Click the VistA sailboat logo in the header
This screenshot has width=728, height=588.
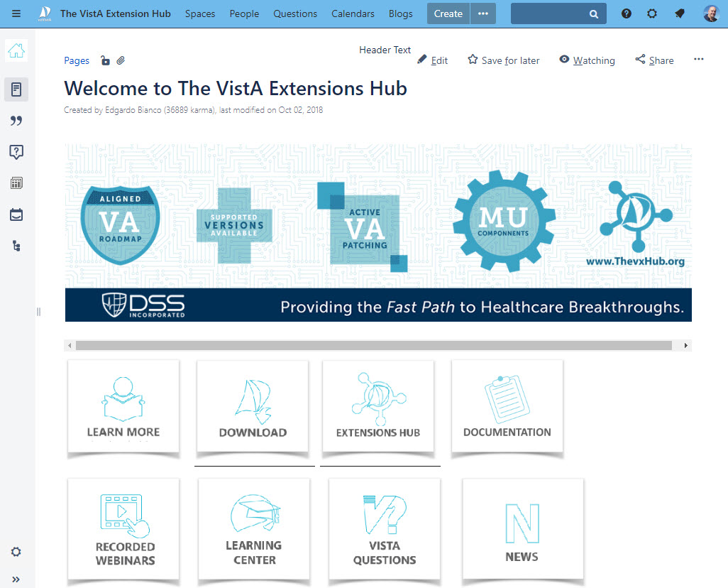click(45, 13)
